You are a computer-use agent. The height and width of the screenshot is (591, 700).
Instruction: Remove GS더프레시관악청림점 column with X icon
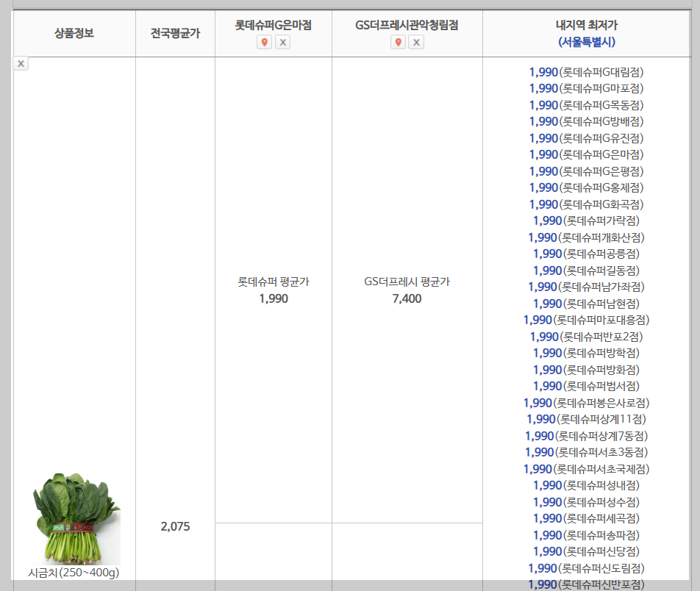tap(416, 43)
